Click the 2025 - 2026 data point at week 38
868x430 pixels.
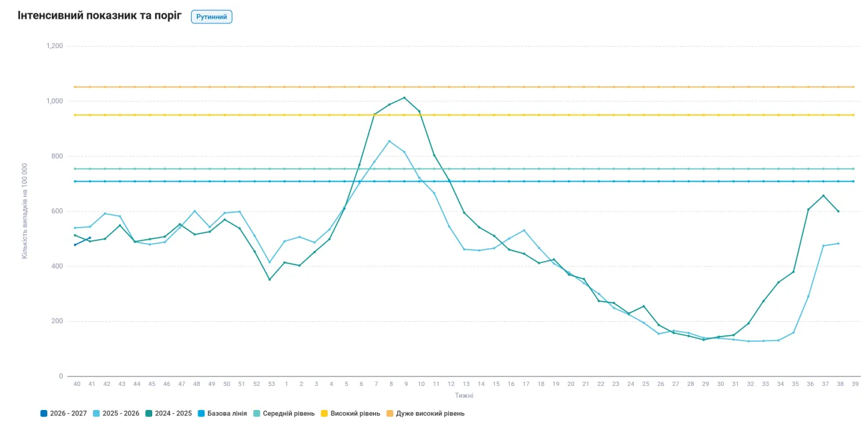pyautogui.click(x=839, y=243)
